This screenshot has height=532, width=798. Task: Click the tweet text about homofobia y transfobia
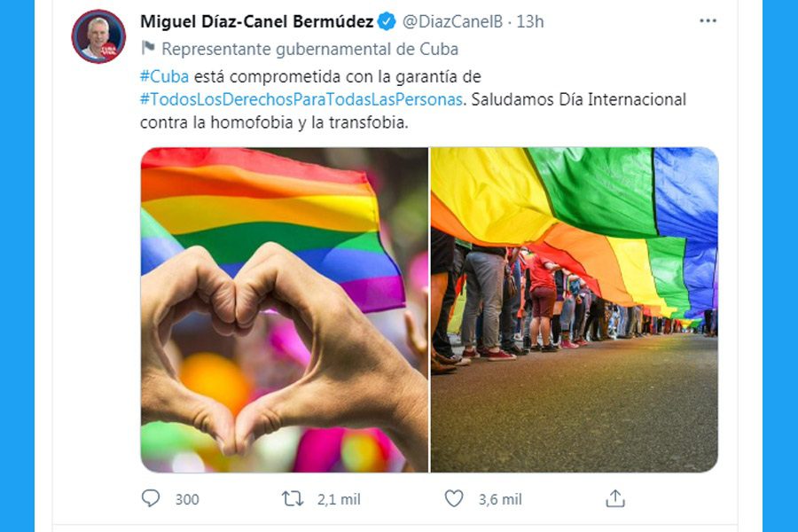[413, 99]
